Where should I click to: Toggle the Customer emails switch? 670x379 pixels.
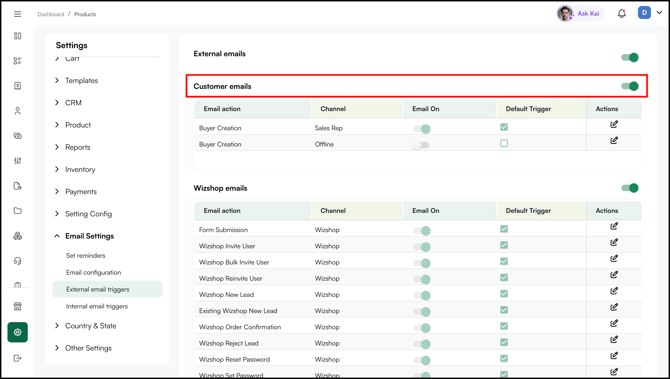tap(630, 86)
